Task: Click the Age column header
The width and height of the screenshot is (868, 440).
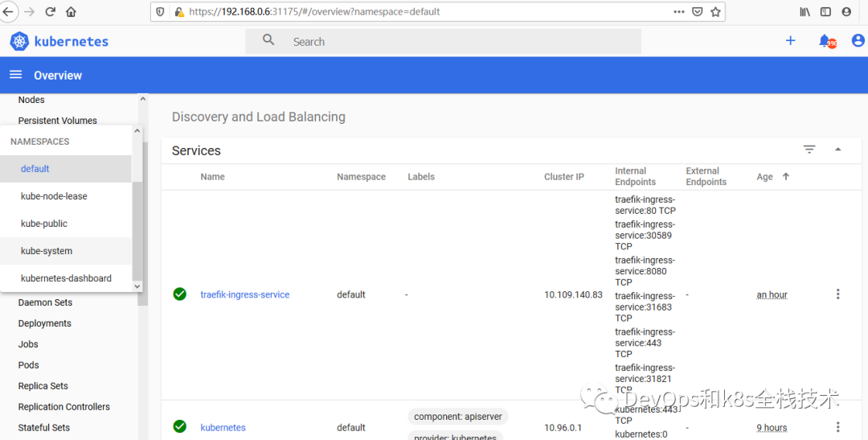Action: (764, 177)
